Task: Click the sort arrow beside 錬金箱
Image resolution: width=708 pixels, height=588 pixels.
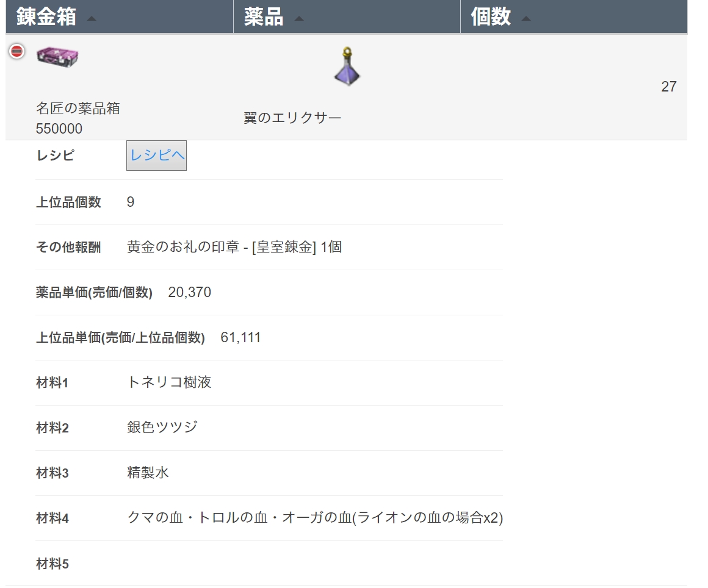Action: click(x=92, y=19)
